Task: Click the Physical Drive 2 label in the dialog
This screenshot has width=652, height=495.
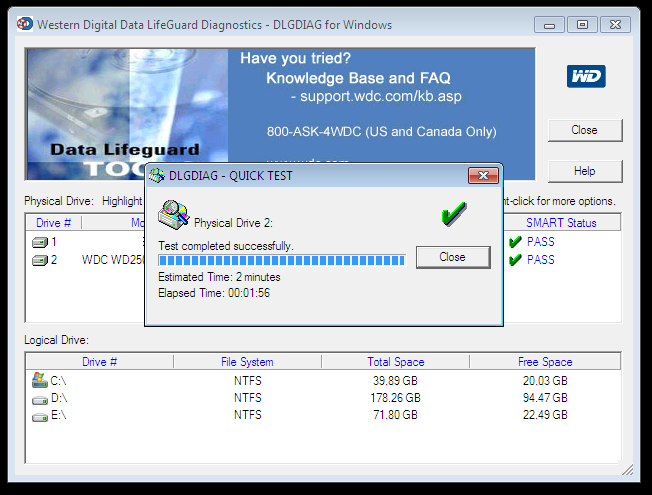Action: point(233,223)
